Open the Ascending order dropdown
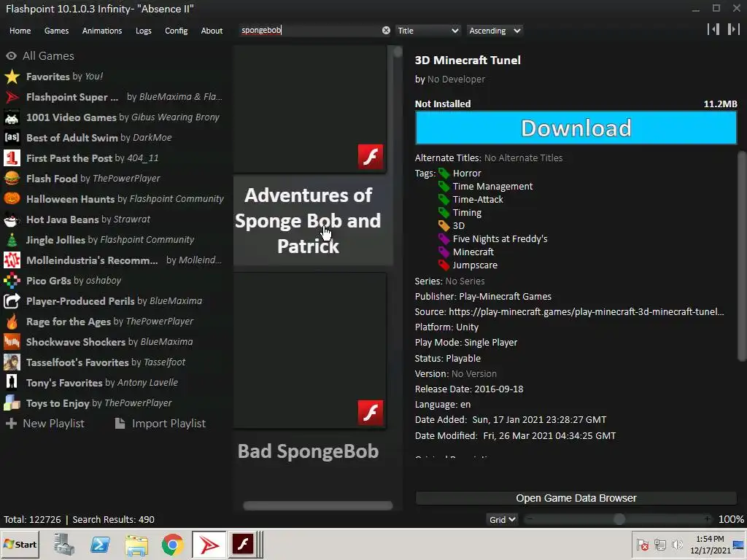The height and width of the screenshot is (560, 747). click(x=495, y=31)
